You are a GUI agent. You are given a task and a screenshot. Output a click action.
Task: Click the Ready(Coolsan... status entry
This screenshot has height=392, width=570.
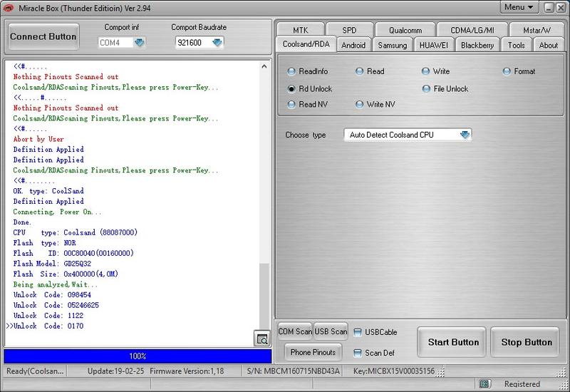[x=35, y=371]
